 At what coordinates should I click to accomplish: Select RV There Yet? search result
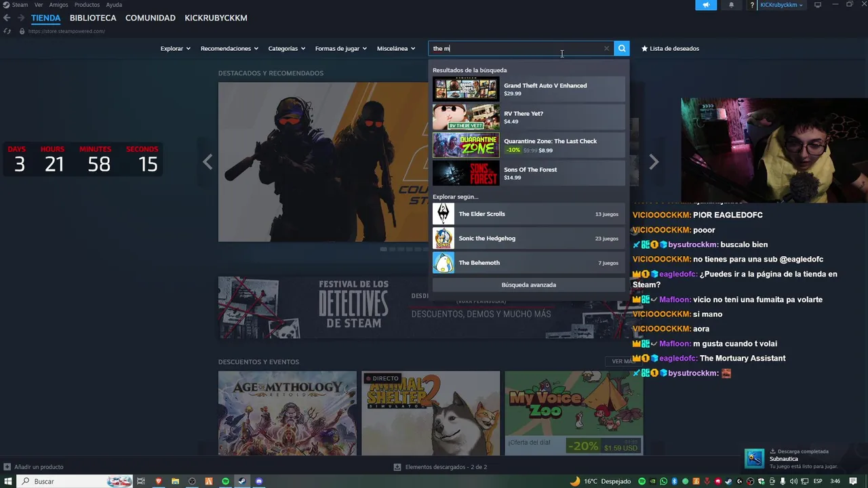tap(529, 117)
